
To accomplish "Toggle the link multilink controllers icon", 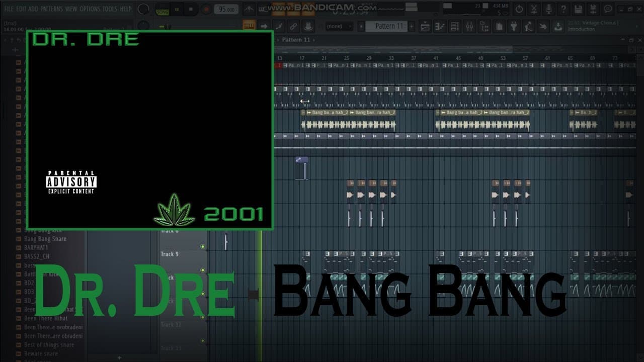I will [294, 26].
